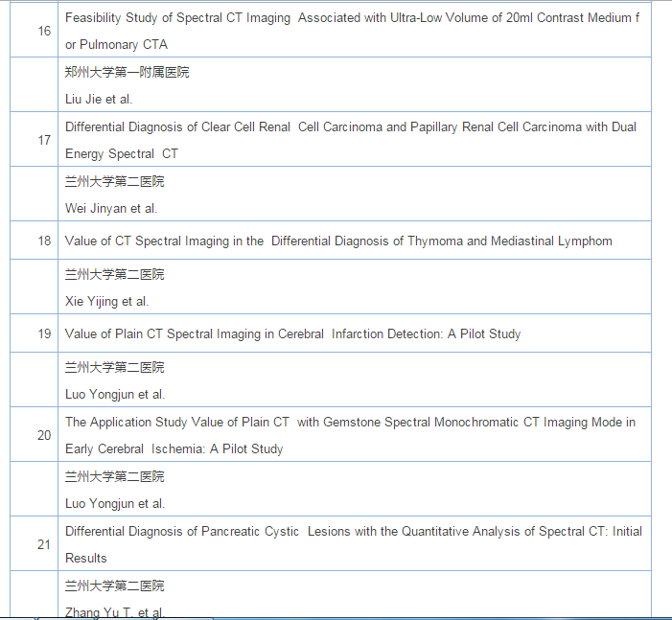Click the row number 16 cell
This screenshot has height=620, width=672.
[x=44, y=32]
